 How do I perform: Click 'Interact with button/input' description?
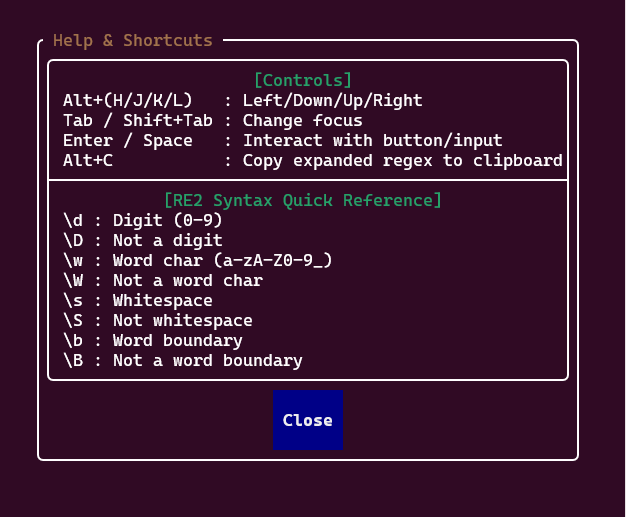372,141
